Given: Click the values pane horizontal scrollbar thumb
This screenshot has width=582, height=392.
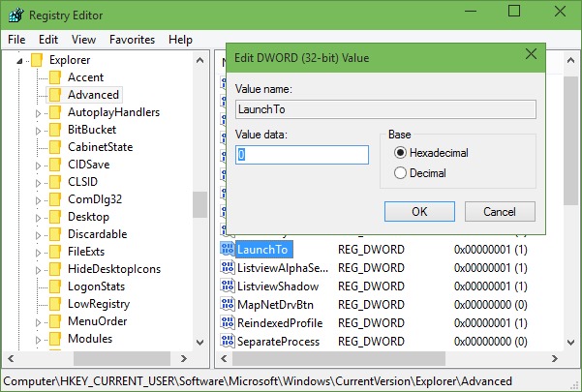Looking at the screenshot, I should pyautogui.click(x=339, y=358).
